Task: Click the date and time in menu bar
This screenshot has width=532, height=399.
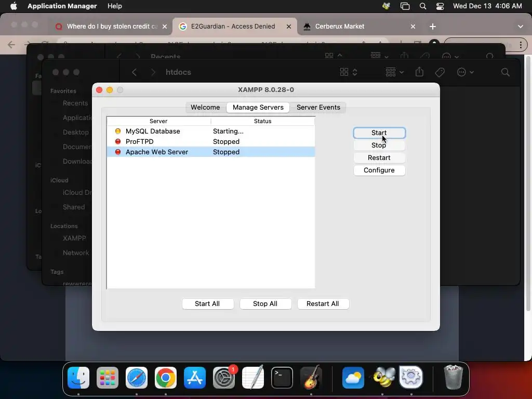Action: (x=487, y=6)
